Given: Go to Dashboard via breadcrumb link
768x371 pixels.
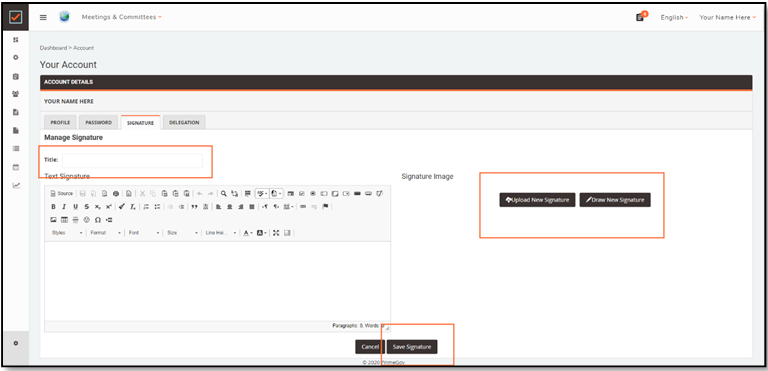Looking at the screenshot, I should click(x=53, y=48).
